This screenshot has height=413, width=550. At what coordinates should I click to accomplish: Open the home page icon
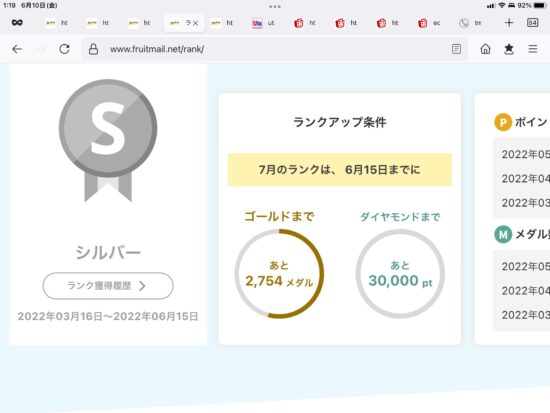pos(485,49)
